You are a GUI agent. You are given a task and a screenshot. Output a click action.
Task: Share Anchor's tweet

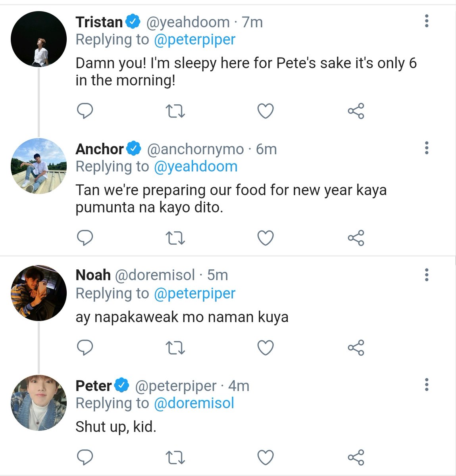[x=356, y=238]
